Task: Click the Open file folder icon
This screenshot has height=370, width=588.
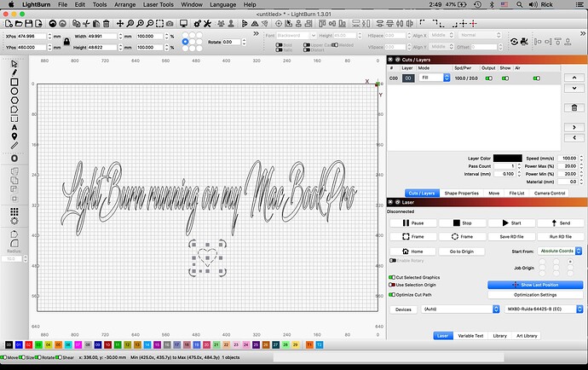Action: click(19, 24)
